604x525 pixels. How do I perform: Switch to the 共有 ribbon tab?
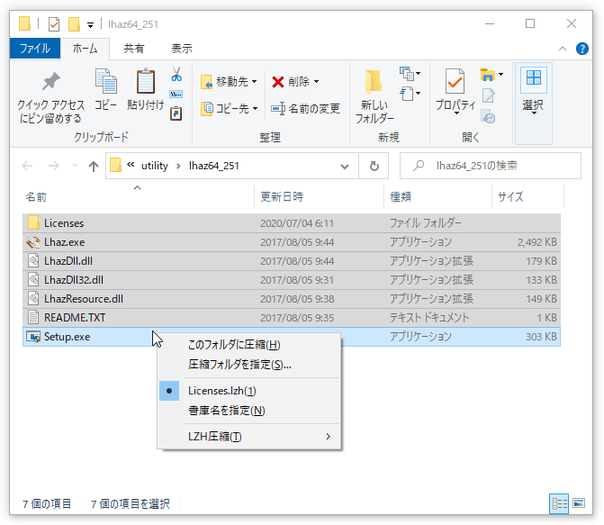click(x=134, y=49)
